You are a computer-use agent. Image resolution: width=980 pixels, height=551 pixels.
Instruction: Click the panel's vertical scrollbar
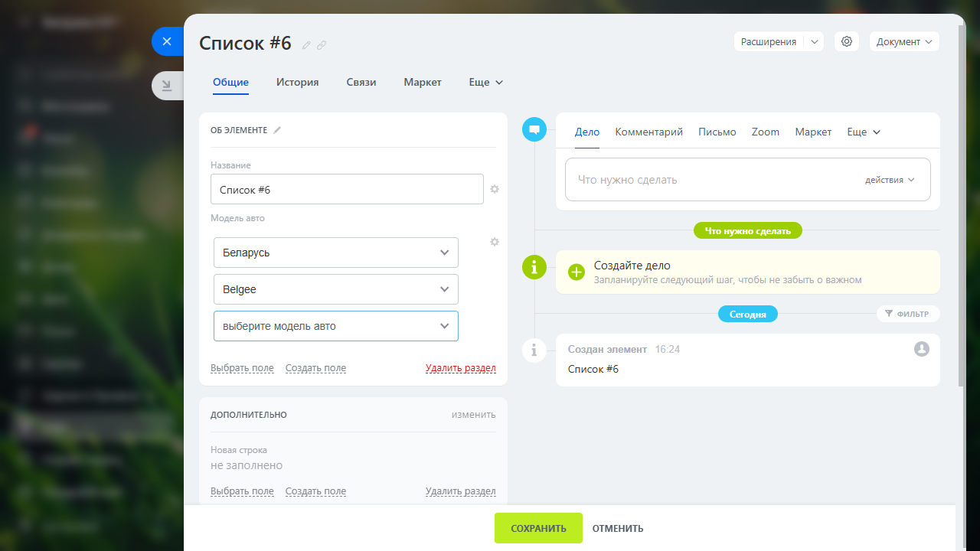(962, 207)
